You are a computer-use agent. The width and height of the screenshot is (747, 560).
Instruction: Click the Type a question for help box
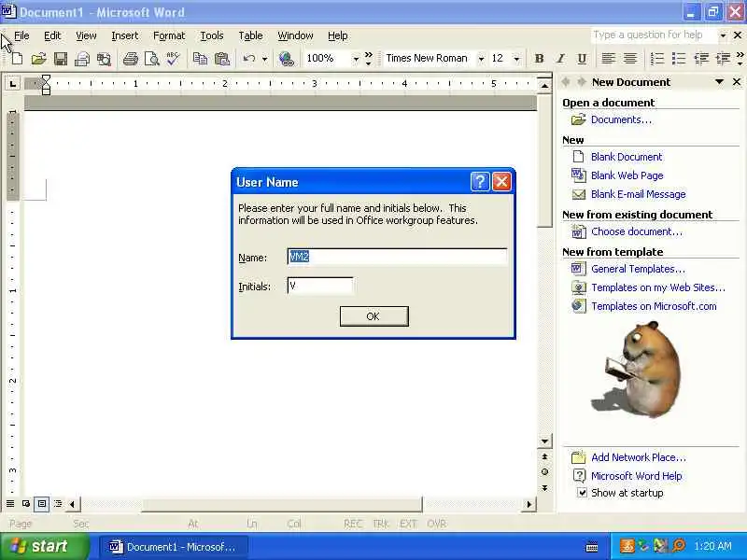coord(655,35)
